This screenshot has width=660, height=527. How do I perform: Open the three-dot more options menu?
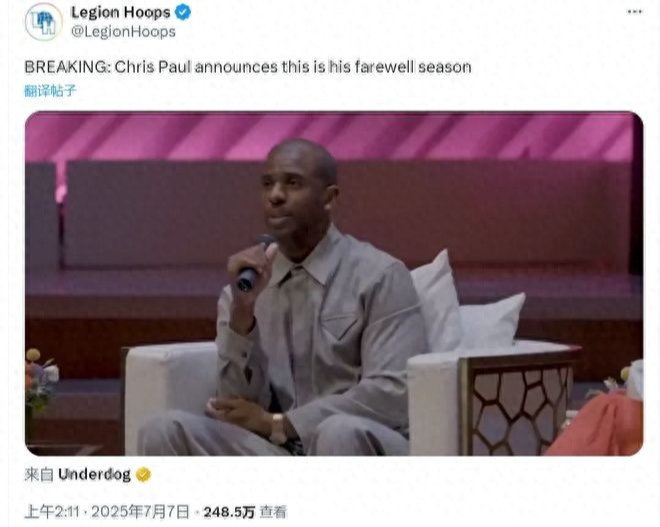pyautogui.click(x=635, y=11)
